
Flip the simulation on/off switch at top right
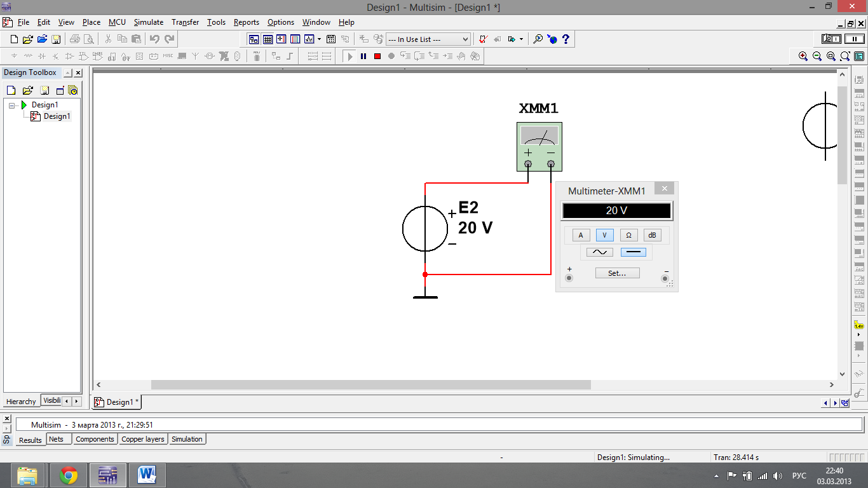pos(832,39)
